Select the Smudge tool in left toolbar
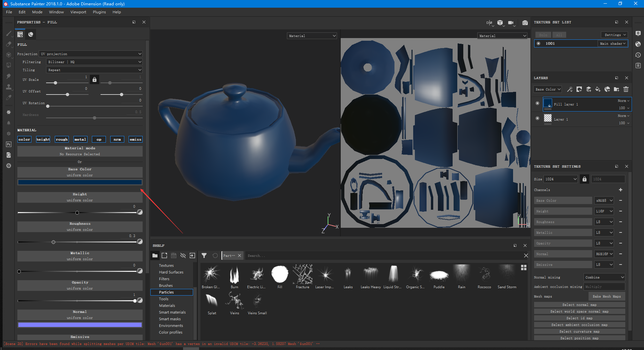 (9, 76)
